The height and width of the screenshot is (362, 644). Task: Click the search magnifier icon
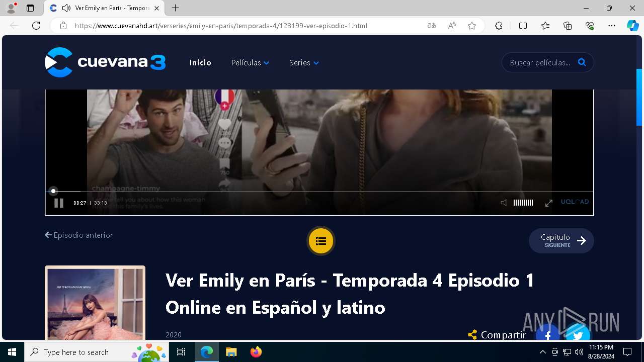(582, 62)
